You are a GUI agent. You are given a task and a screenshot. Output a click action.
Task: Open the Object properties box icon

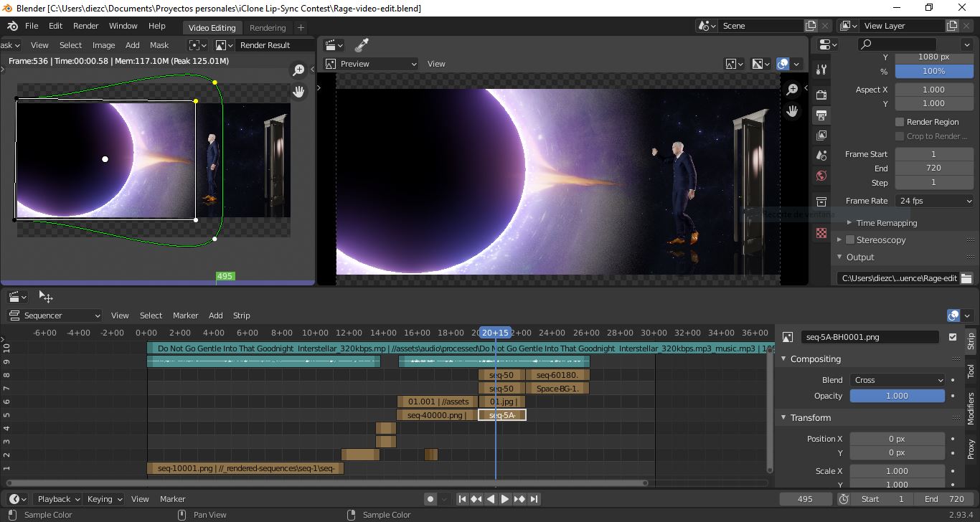pyautogui.click(x=821, y=201)
